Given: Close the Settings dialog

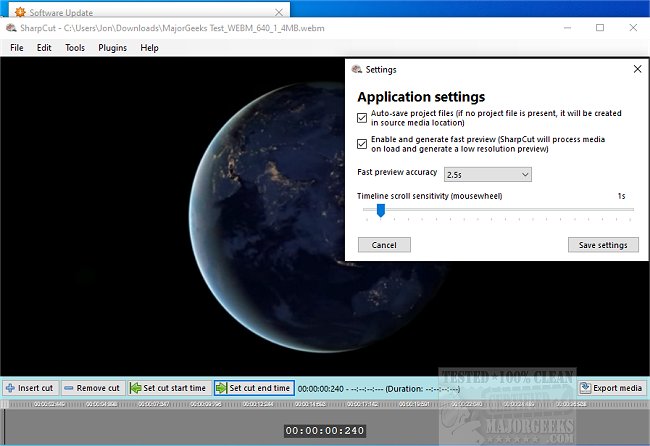Looking at the screenshot, I should click(x=637, y=70).
